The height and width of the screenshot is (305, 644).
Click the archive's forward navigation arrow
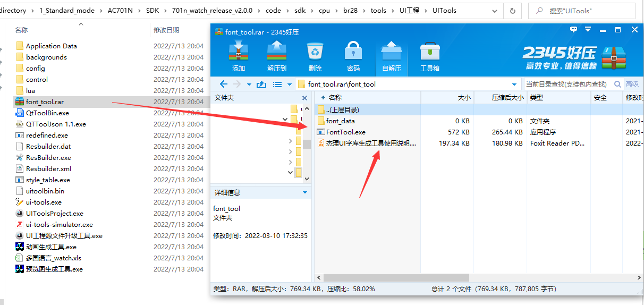click(237, 84)
